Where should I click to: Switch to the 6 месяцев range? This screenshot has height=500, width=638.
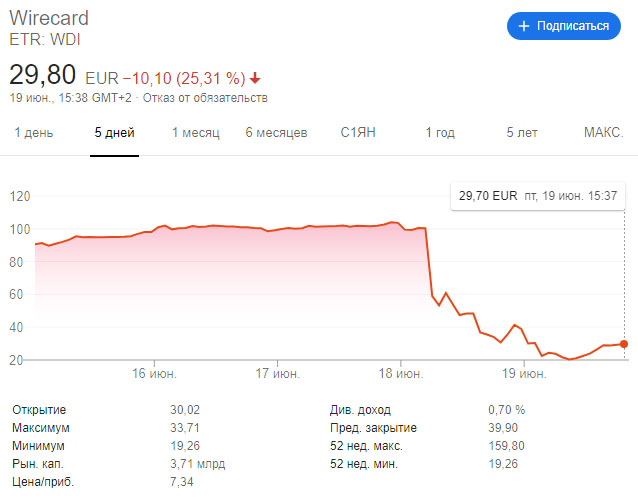click(x=276, y=133)
